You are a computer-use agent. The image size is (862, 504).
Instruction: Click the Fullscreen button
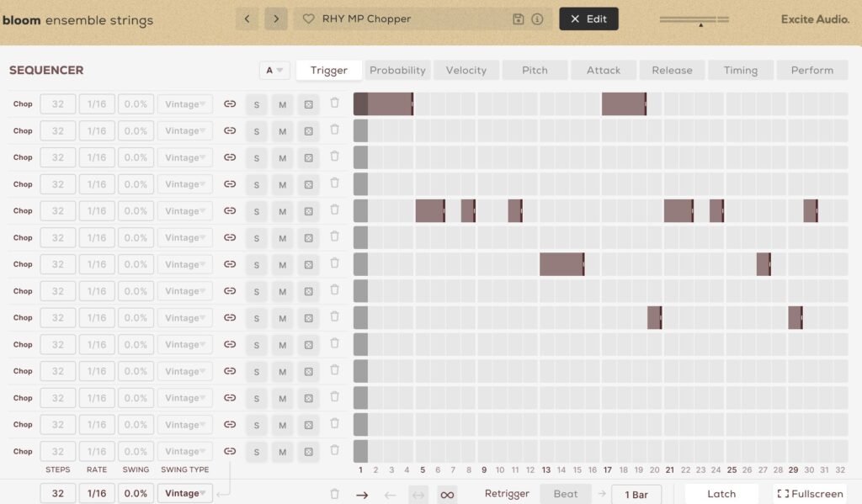tap(809, 494)
